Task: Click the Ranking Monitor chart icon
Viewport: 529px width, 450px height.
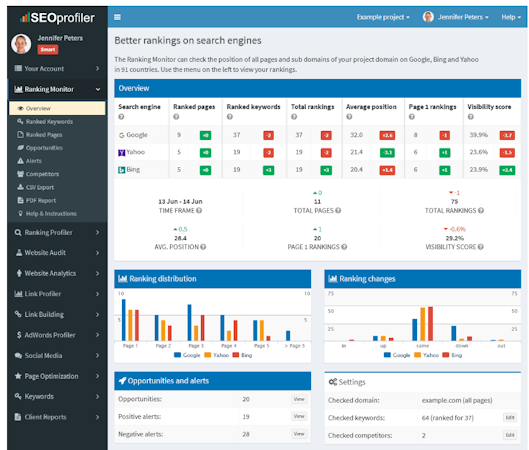Action: pyautogui.click(x=18, y=89)
